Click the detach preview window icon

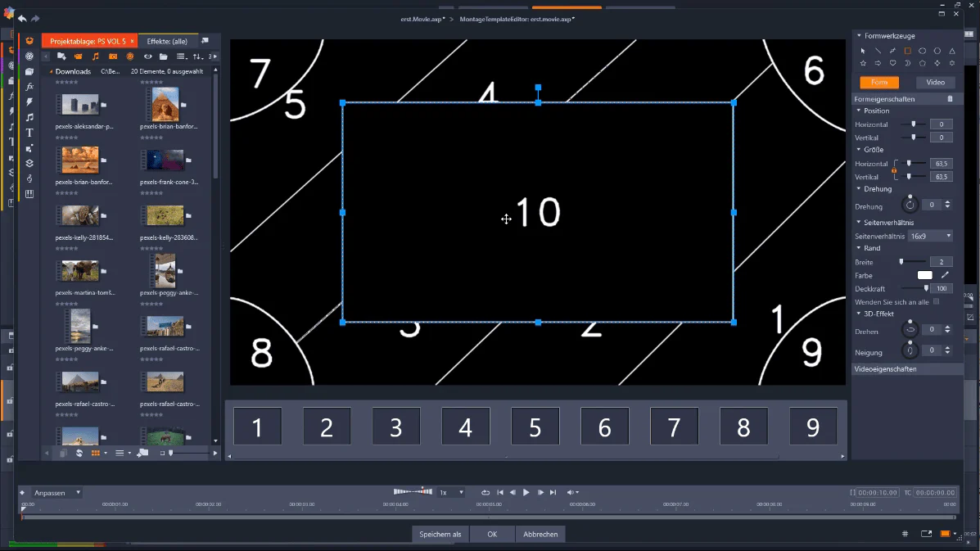click(926, 534)
